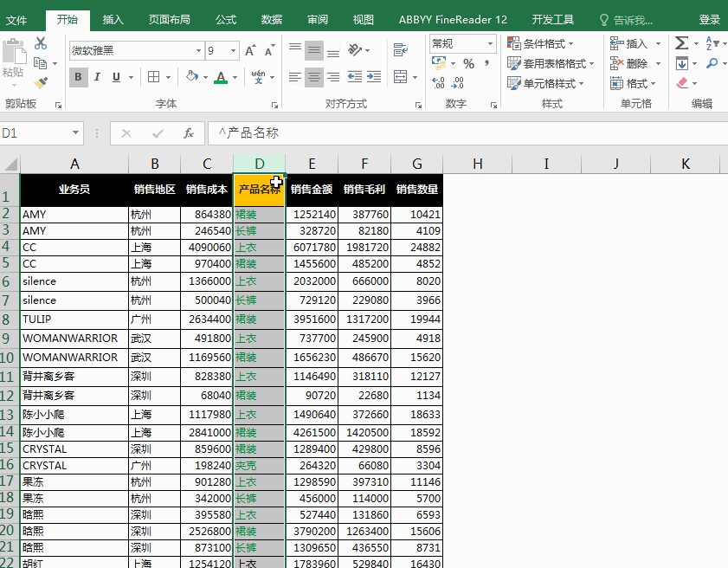Decrease font size with small A icon
Screen dimensions: 728x568
click(x=269, y=50)
